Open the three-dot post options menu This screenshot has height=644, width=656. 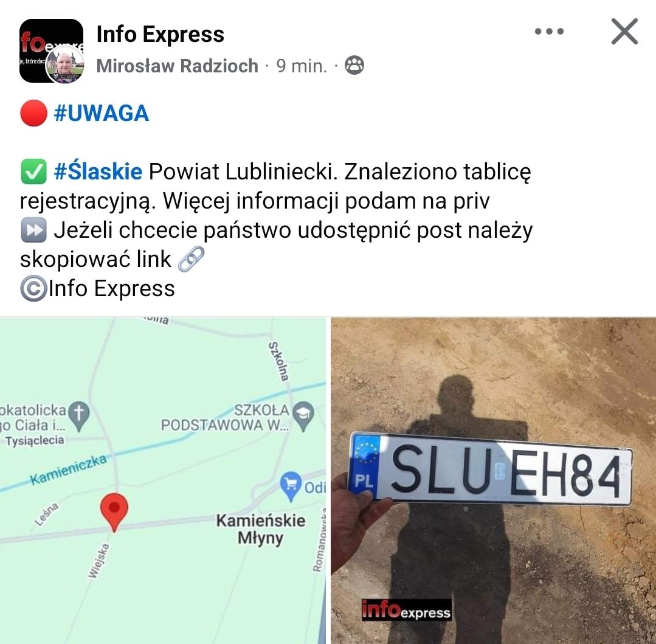(x=550, y=32)
